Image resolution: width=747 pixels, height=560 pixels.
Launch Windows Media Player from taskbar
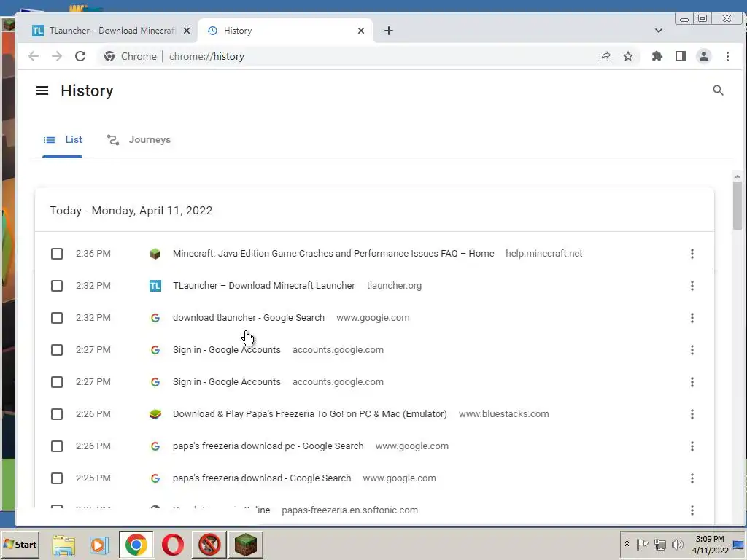click(x=99, y=545)
